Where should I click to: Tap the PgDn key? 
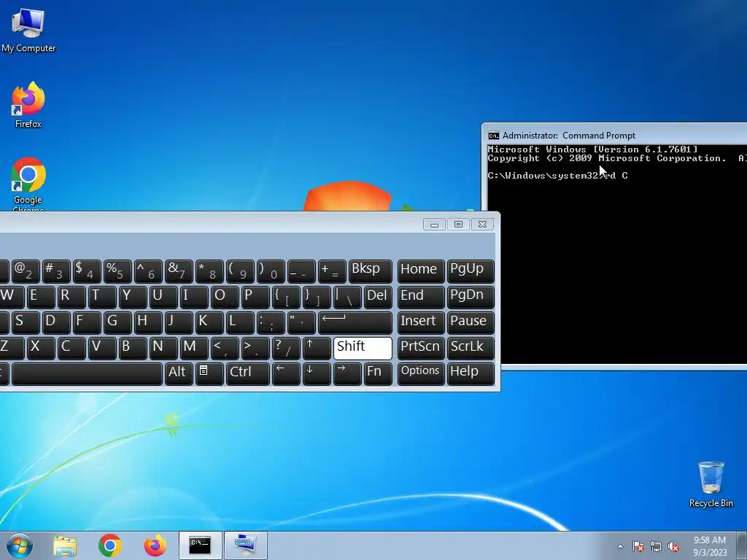471,297
